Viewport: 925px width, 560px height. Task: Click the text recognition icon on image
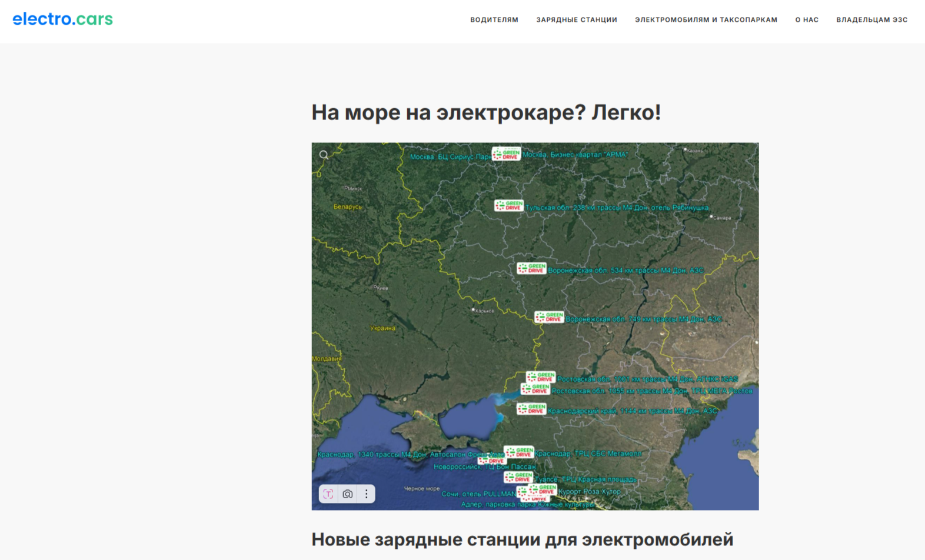click(328, 494)
